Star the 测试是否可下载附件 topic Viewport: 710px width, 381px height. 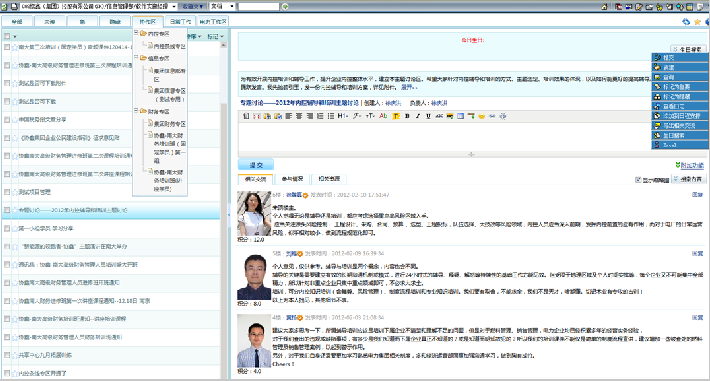click(14, 83)
